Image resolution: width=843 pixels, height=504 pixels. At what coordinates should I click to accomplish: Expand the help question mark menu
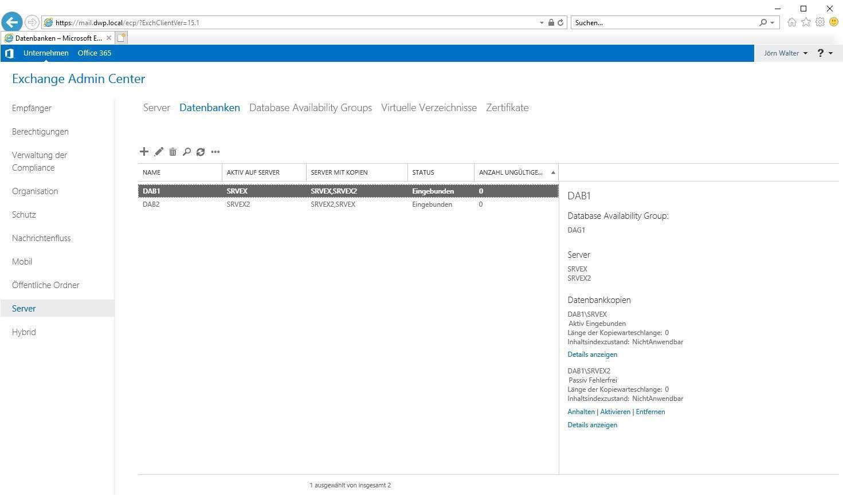(825, 53)
